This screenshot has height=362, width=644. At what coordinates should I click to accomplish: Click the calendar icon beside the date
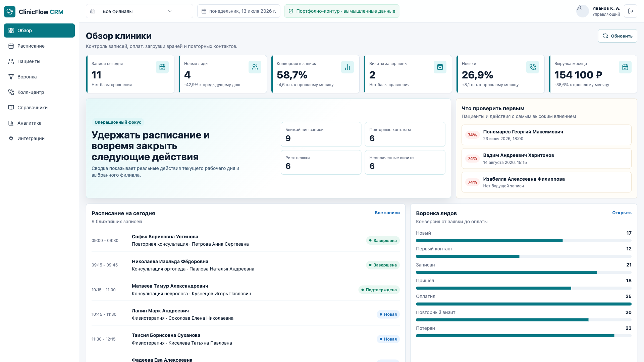click(x=204, y=11)
